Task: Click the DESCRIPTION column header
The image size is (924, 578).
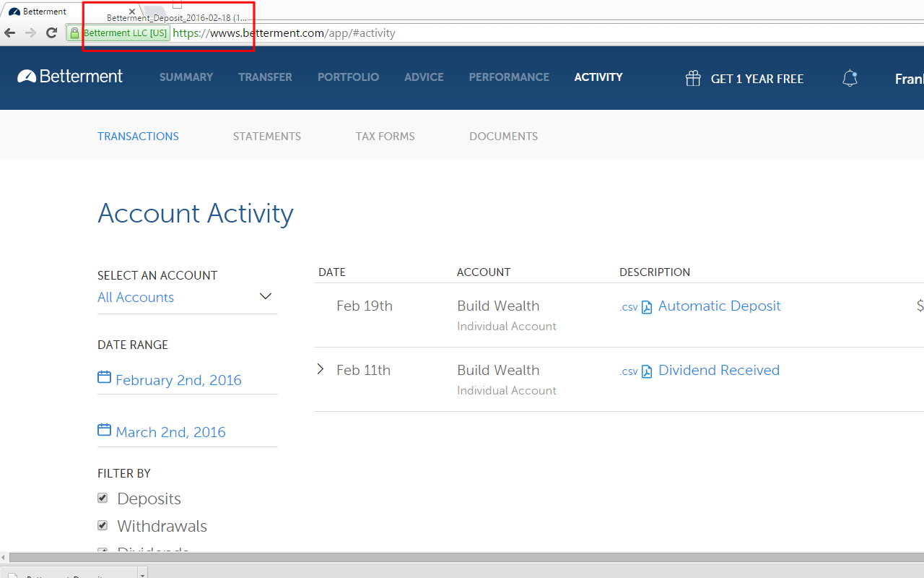Action: pyautogui.click(x=655, y=272)
